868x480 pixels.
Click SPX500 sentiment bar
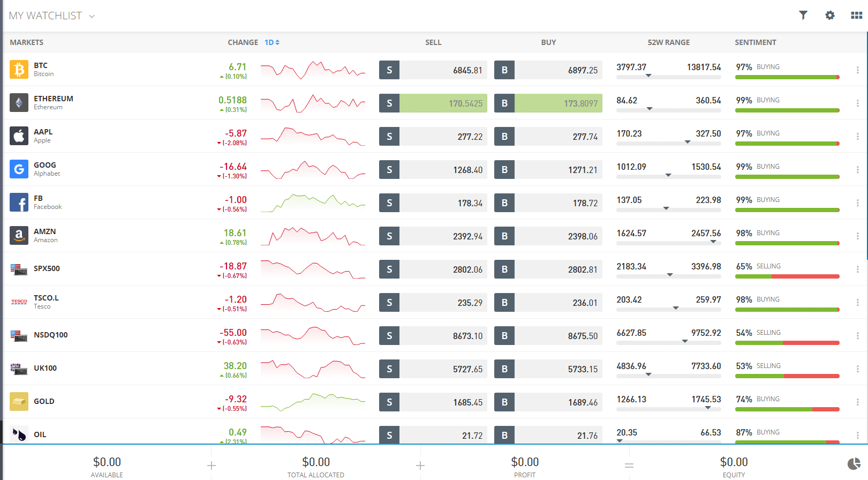(787, 276)
